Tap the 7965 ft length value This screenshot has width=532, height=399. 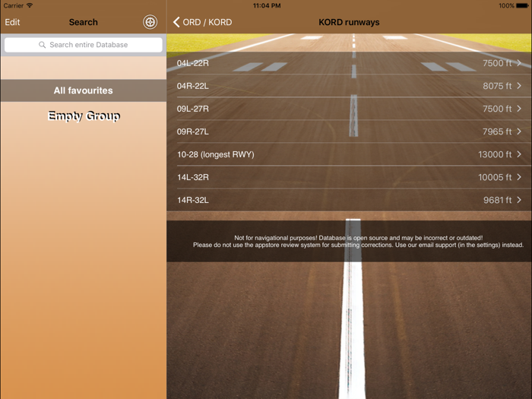click(497, 131)
